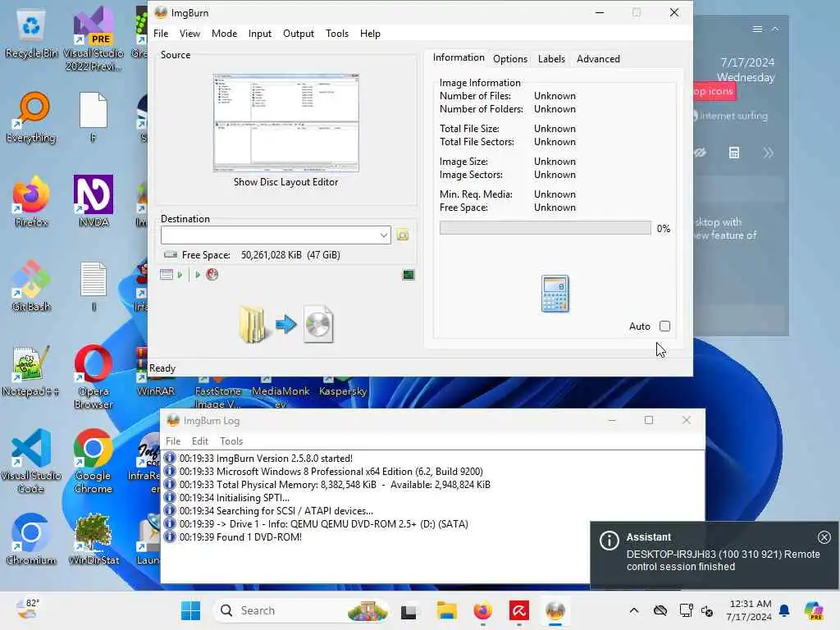
Task: Open the File menu in ImgBurn Log
Action: (x=173, y=441)
